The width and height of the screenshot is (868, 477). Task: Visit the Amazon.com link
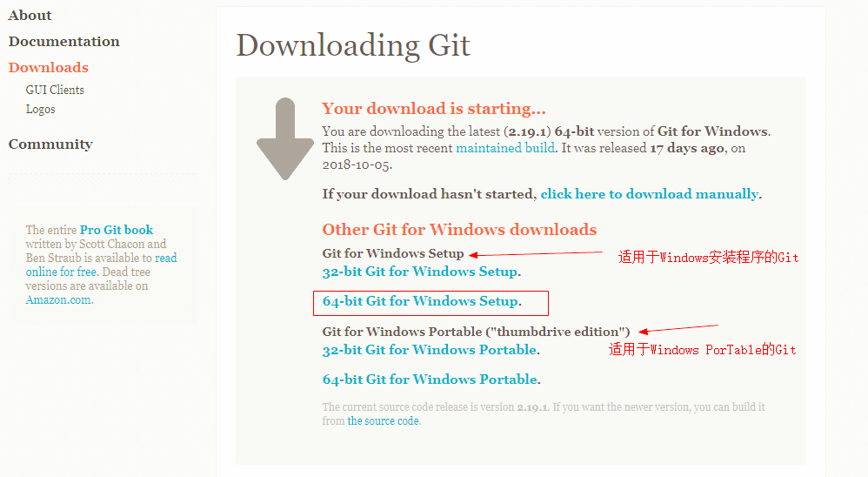pyautogui.click(x=58, y=299)
